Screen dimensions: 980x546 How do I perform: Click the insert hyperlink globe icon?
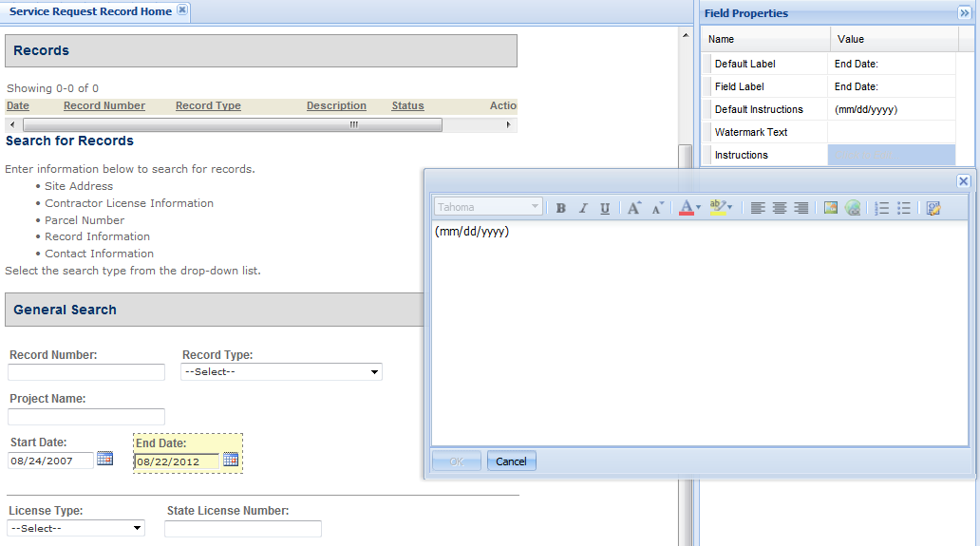pyautogui.click(x=852, y=208)
